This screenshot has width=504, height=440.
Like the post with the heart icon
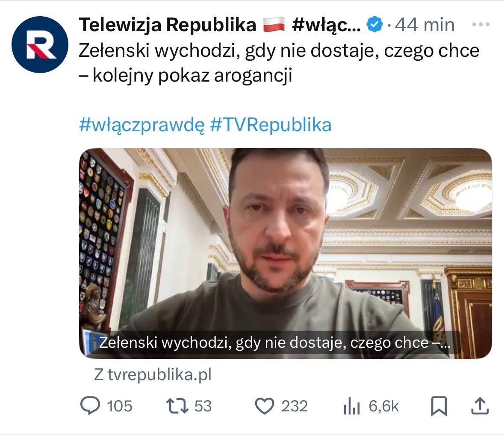tap(264, 406)
